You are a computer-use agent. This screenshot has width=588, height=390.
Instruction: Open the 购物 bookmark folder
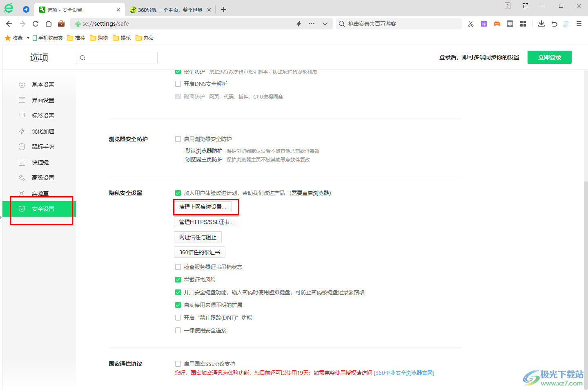(99, 38)
